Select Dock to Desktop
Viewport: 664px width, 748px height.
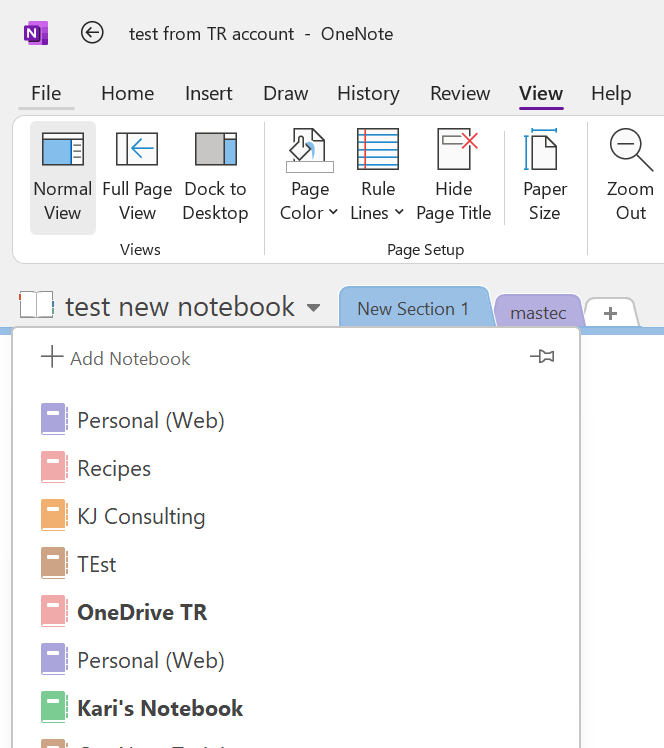[215, 177]
